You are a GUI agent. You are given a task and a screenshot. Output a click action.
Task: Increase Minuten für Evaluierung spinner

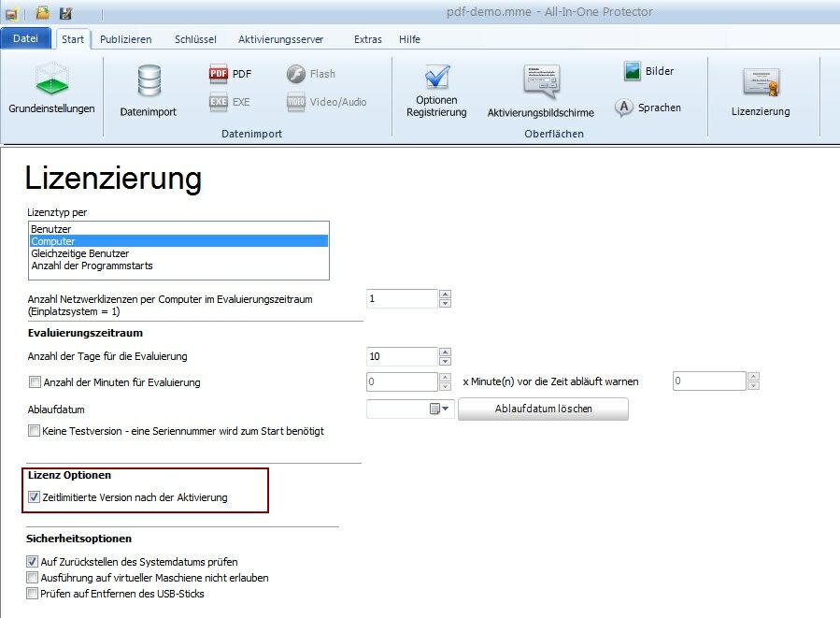pos(445,377)
